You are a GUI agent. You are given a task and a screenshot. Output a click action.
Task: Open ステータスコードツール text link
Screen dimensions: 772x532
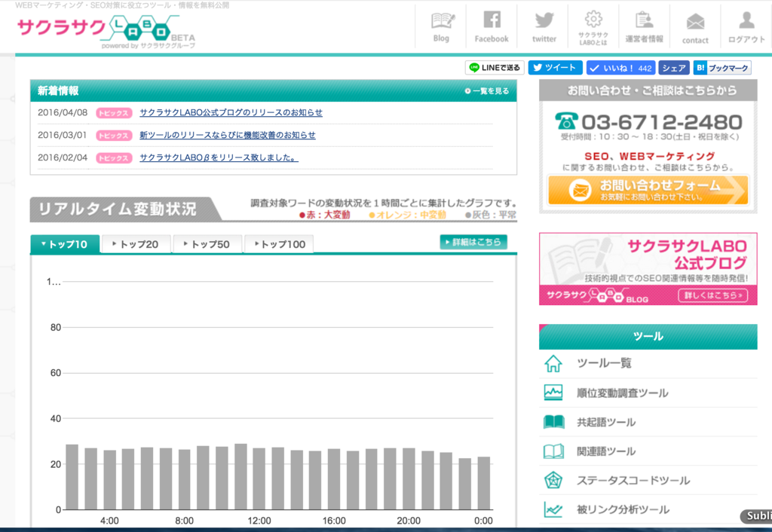pos(633,480)
